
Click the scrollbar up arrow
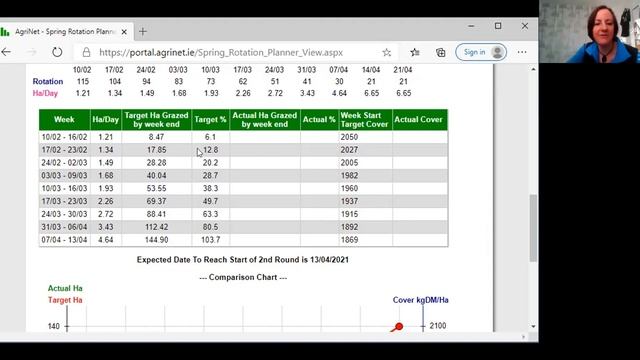pos(533,69)
